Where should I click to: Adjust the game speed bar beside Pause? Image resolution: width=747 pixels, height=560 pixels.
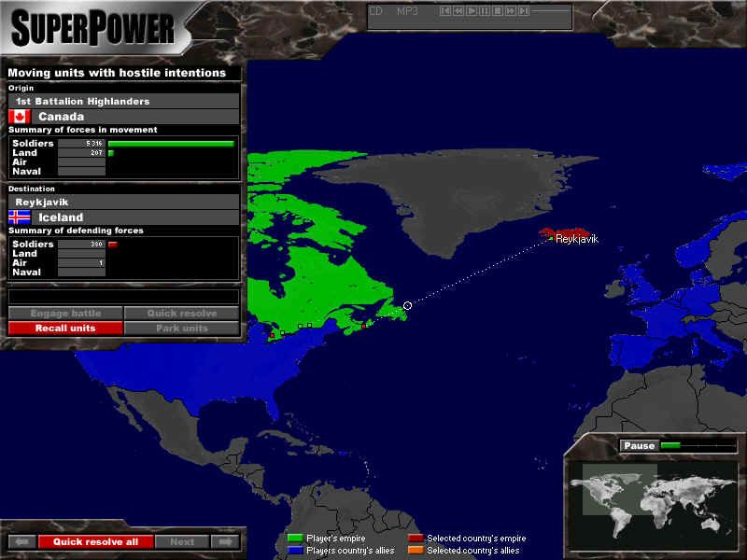698,446
